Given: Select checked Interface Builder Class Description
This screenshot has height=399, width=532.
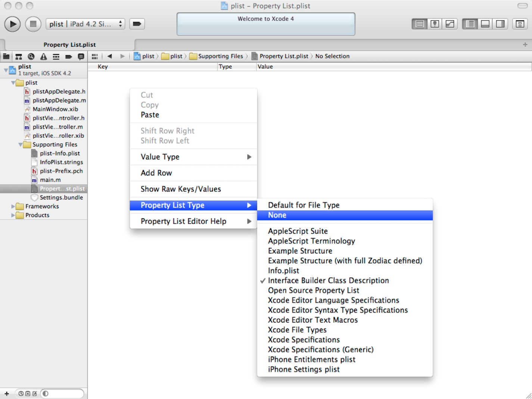Looking at the screenshot, I should (x=345, y=281).
